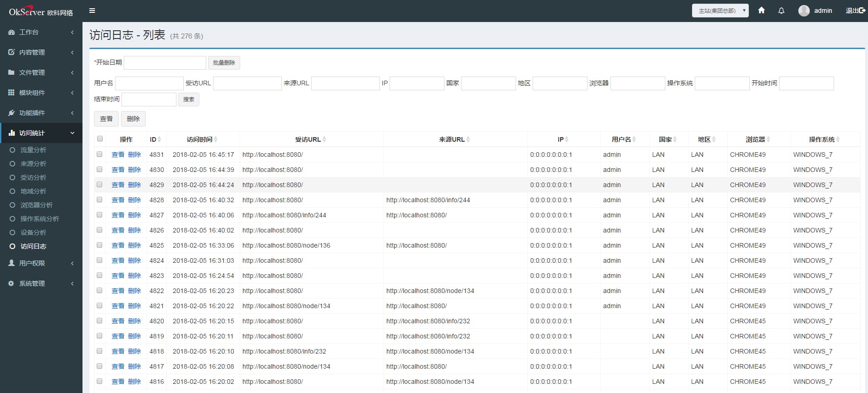Sort by 国家 column arrows
The width and height of the screenshot is (868, 393).
click(675, 139)
